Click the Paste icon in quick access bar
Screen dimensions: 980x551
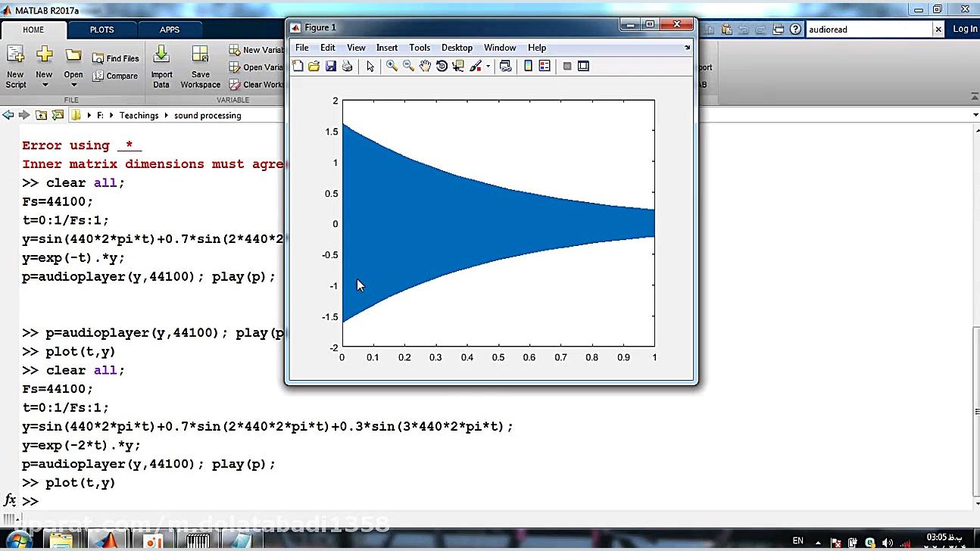727,30
